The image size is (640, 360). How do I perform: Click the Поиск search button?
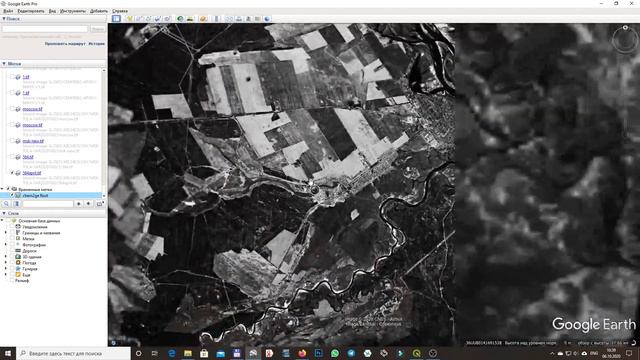coord(98,29)
